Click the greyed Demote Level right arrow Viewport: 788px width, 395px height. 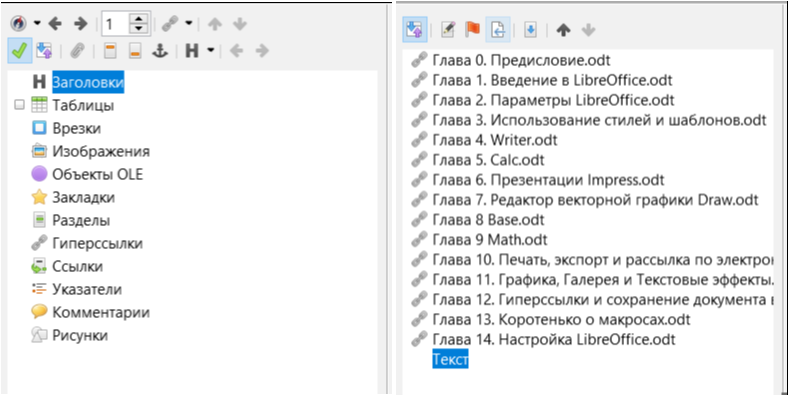262,50
